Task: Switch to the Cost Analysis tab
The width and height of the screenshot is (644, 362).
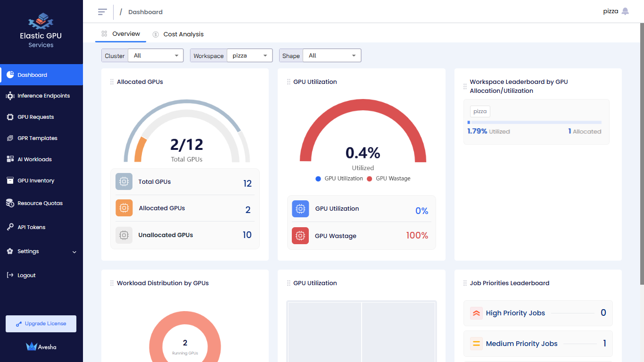Action: 178,34
